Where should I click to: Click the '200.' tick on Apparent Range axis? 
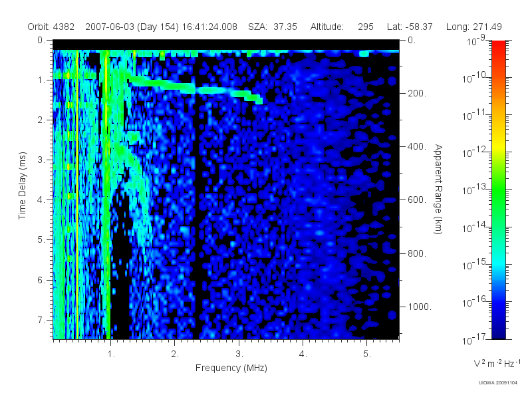pyautogui.click(x=417, y=93)
